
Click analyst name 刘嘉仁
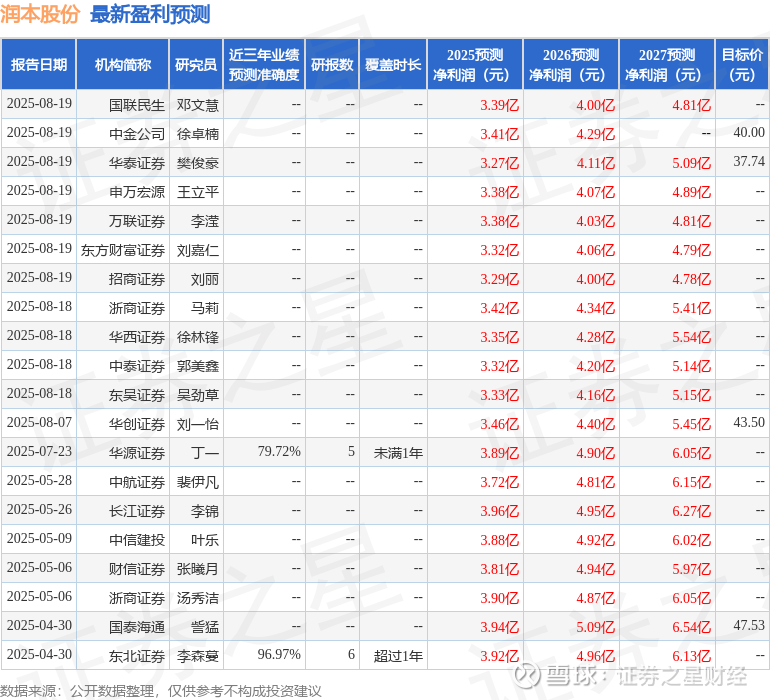[197, 250]
